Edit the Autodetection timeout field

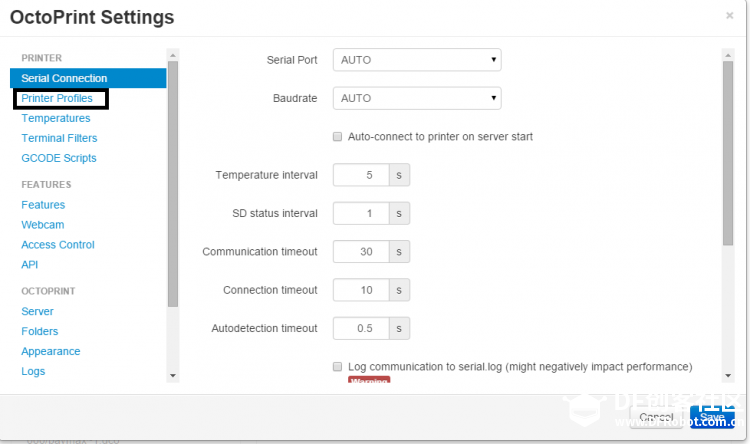[x=361, y=328]
